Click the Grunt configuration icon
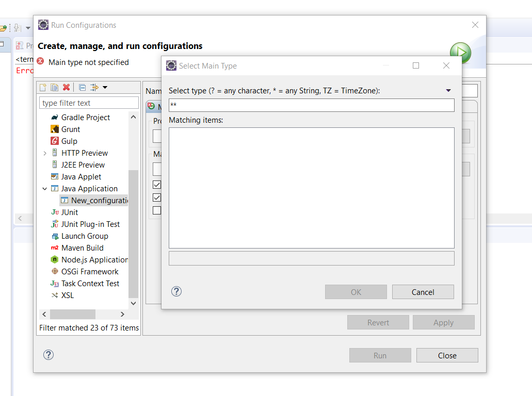Screen dimensions: 532x396 [55, 129]
